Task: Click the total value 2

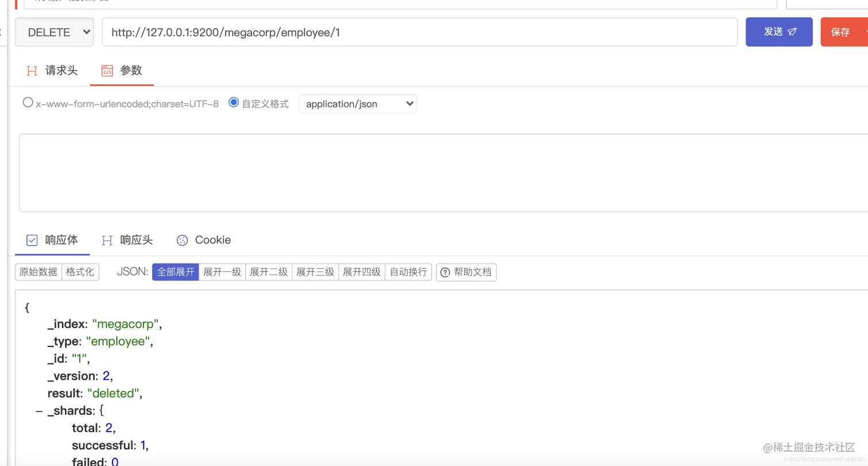Action: (109, 428)
